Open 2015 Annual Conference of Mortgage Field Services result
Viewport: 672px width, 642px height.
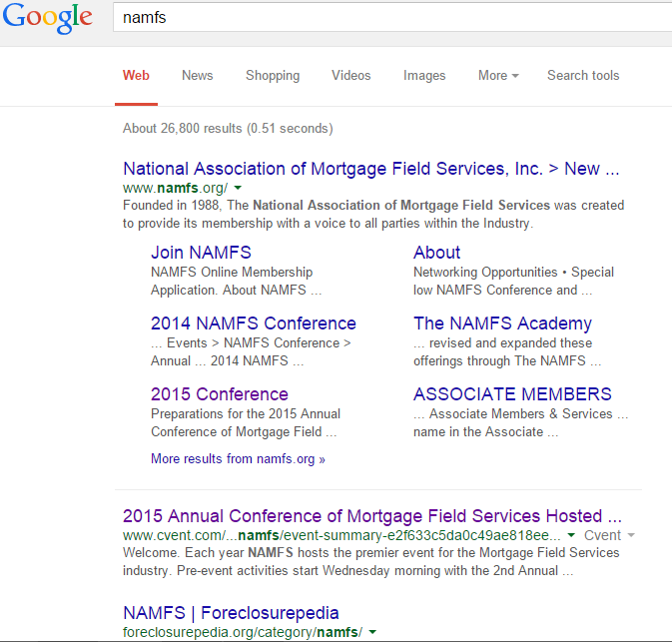click(x=372, y=516)
